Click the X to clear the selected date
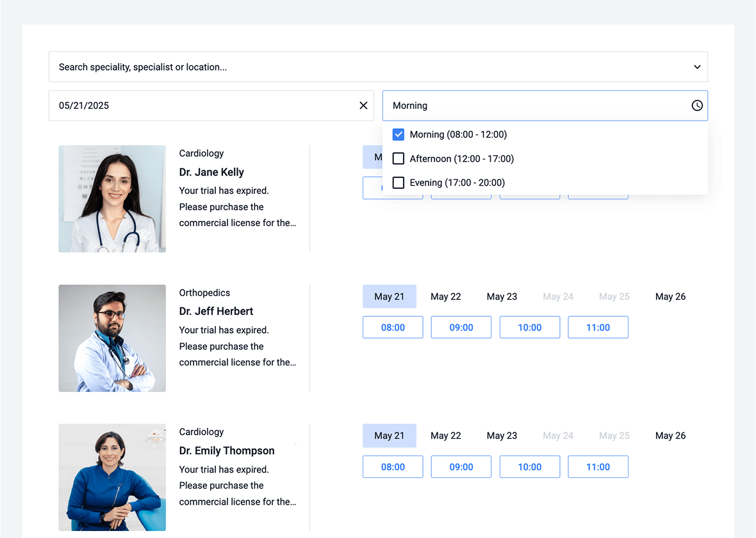 coord(363,105)
